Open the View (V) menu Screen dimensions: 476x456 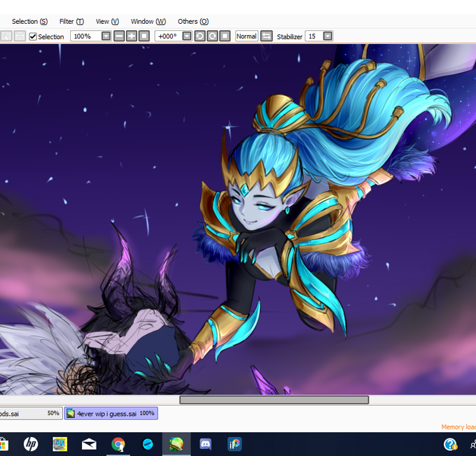point(107,22)
